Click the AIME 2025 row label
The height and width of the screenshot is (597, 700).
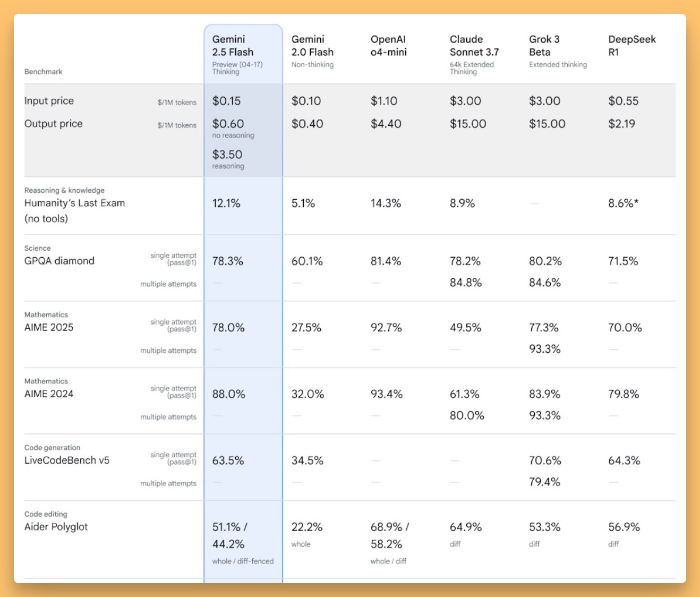[x=49, y=327]
